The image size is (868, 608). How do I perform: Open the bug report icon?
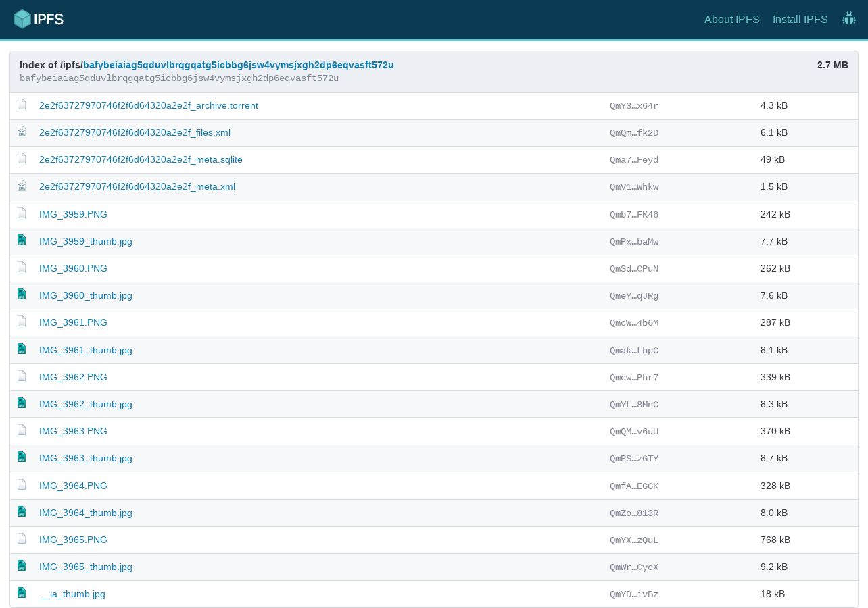click(849, 19)
